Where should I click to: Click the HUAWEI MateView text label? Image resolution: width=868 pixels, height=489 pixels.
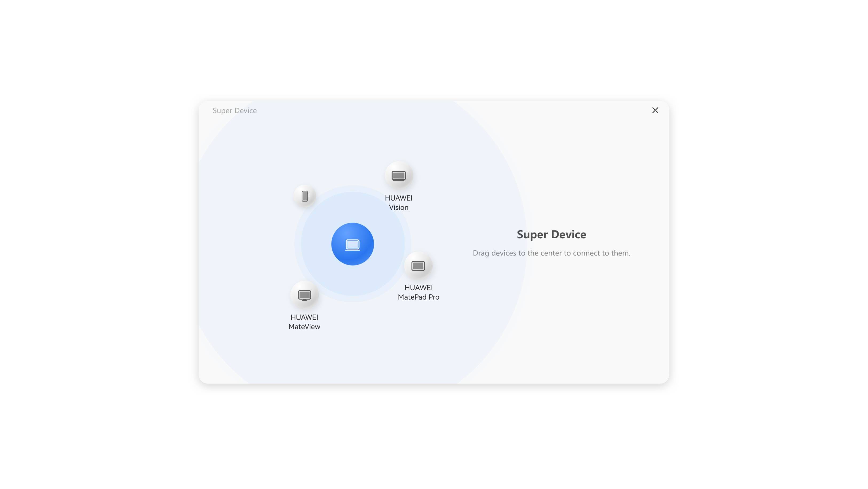click(x=304, y=322)
